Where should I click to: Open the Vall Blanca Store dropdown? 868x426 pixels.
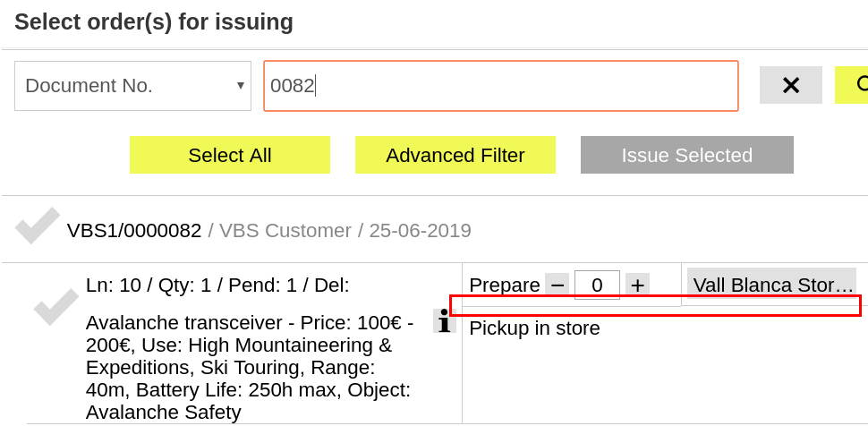(x=773, y=285)
